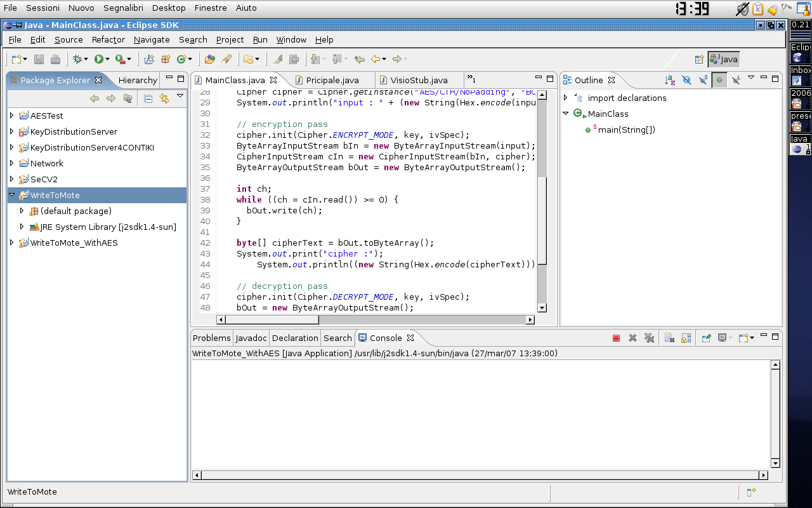Viewport: 812px width, 508px height.
Task: Launch Debug using the bug icon
Action: [x=77, y=59]
